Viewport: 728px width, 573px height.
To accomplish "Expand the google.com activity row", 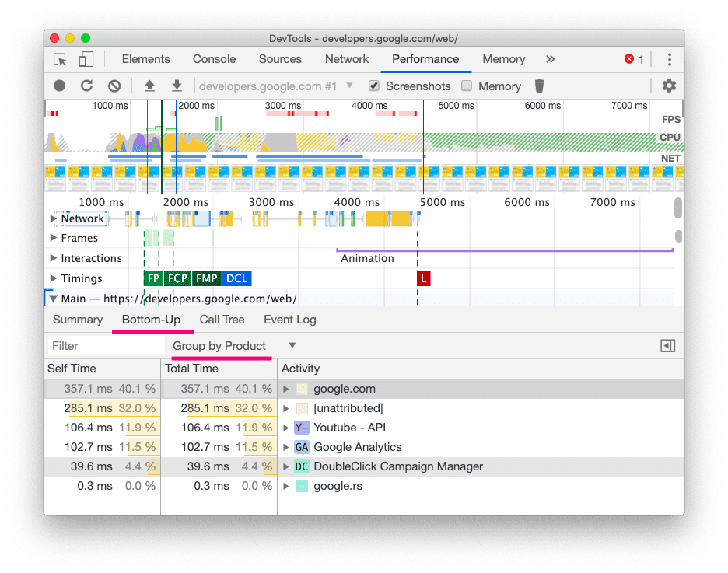I will (x=286, y=389).
